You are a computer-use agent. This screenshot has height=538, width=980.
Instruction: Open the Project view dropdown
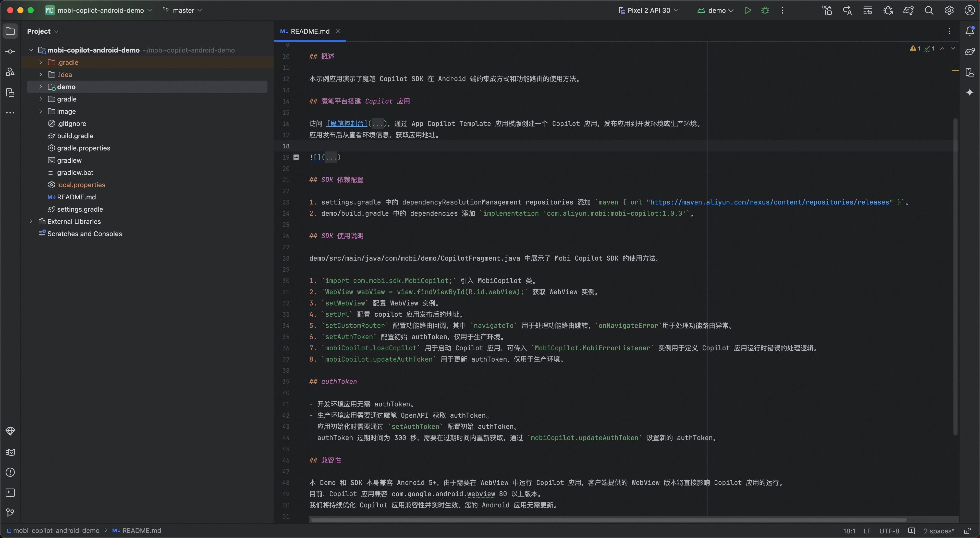(x=43, y=31)
